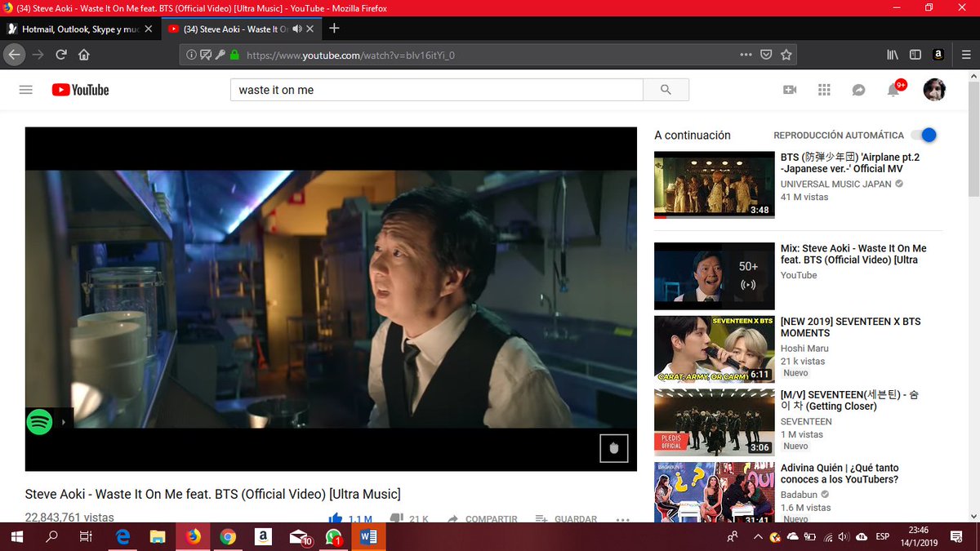Save page to Pocket

coord(766,55)
